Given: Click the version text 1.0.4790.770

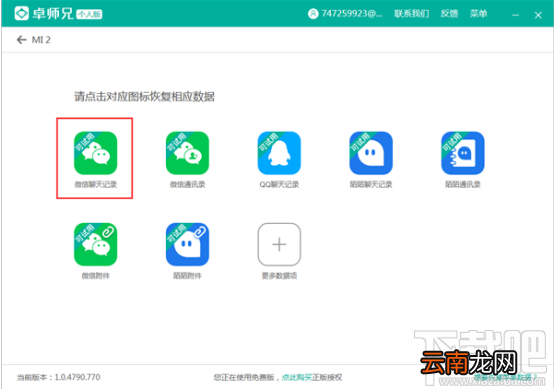Looking at the screenshot, I should pos(77,377).
